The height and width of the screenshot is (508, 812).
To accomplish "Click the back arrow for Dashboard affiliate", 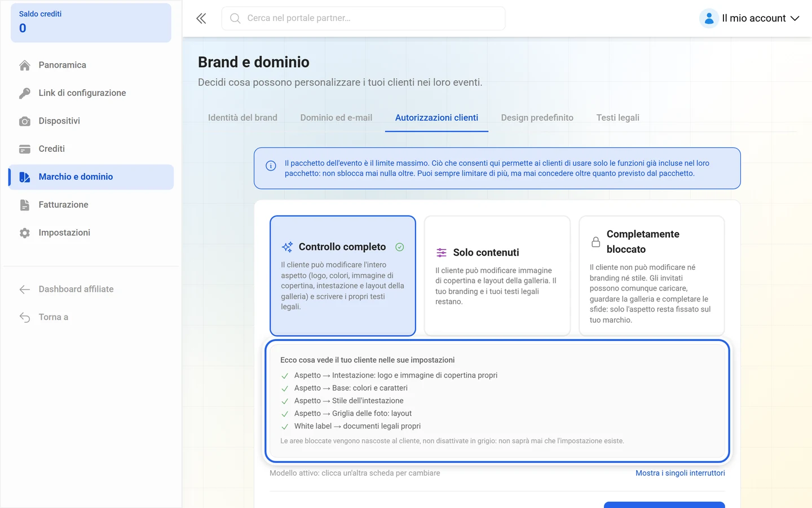I will pos(25,290).
